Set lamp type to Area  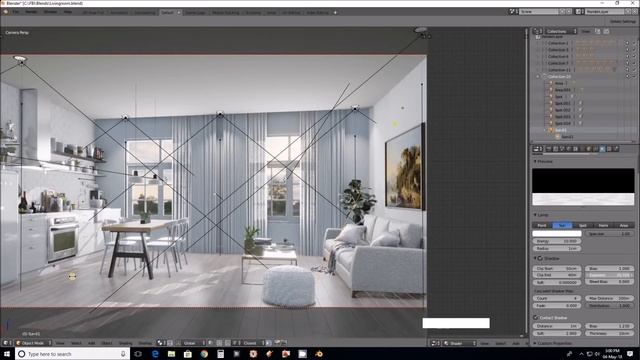point(624,225)
